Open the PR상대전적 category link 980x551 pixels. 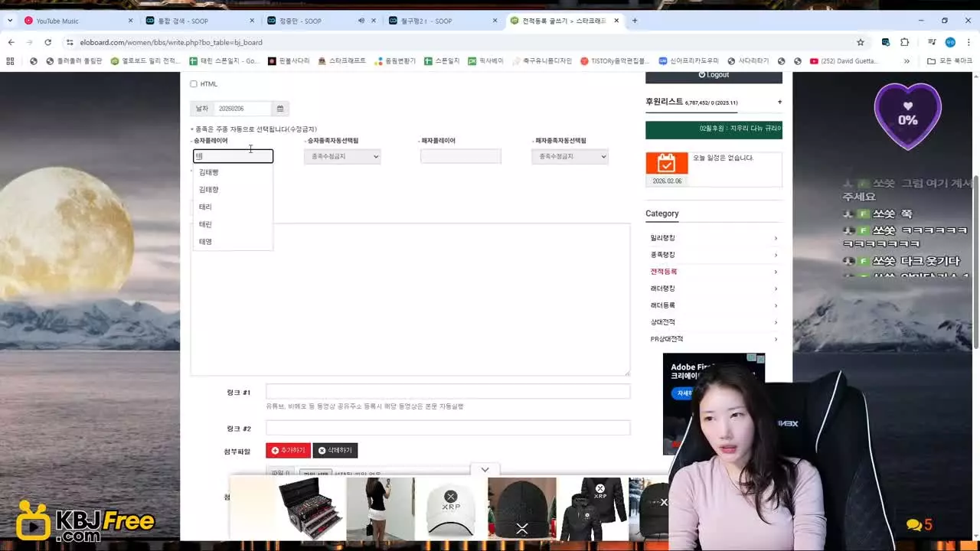pos(667,339)
